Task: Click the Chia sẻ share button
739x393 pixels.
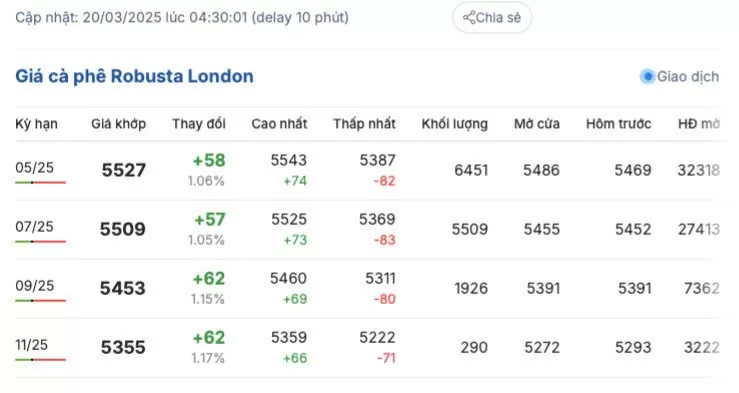Action: (x=492, y=18)
